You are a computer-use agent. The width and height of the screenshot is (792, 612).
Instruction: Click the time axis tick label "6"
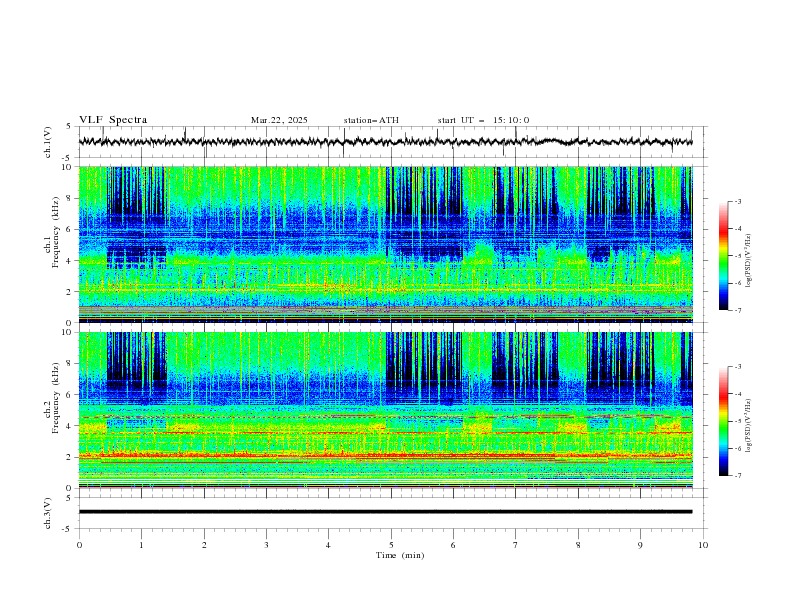pyautogui.click(x=453, y=545)
